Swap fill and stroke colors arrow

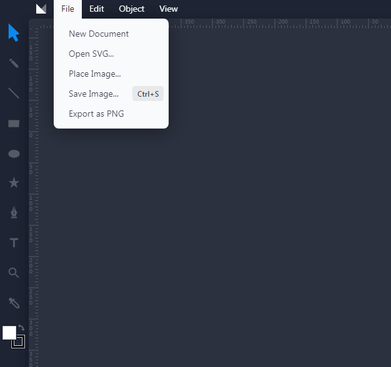point(21,328)
